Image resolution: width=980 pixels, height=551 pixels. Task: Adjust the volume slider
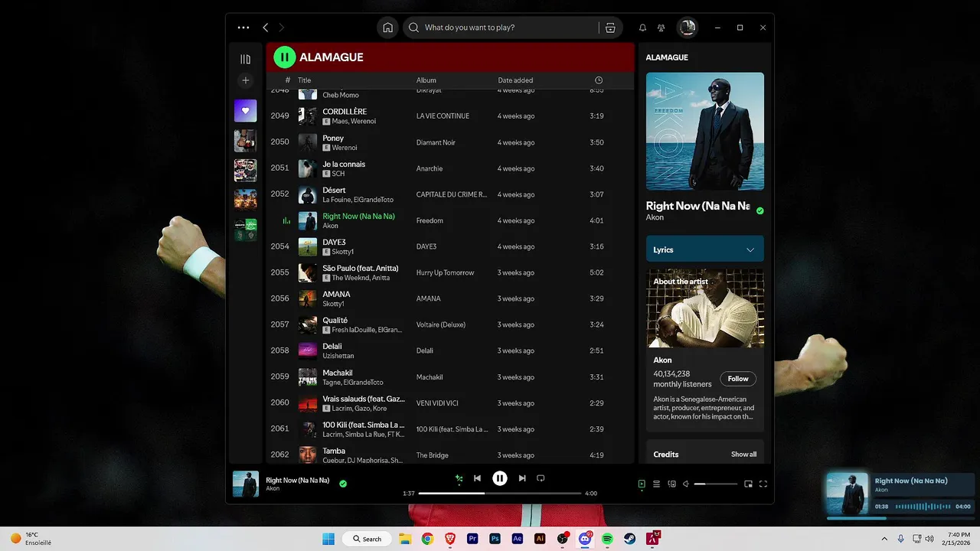coord(716,484)
